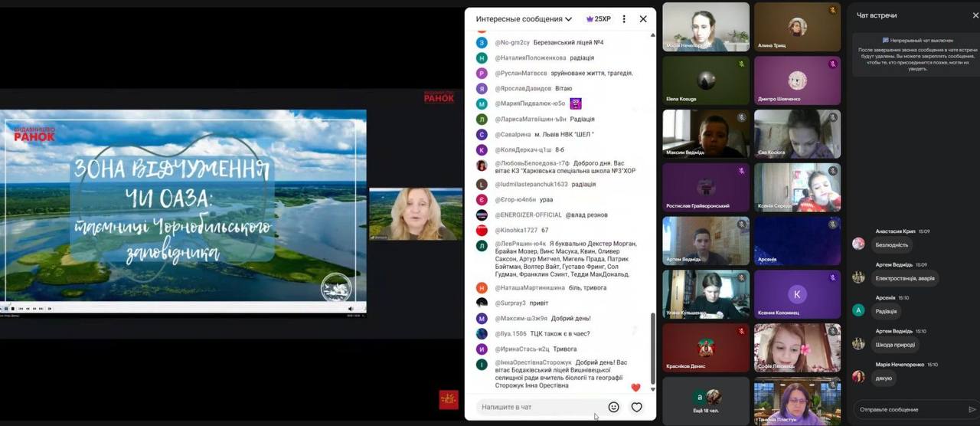Close the 'Чат встречи' side panel

point(975,15)
